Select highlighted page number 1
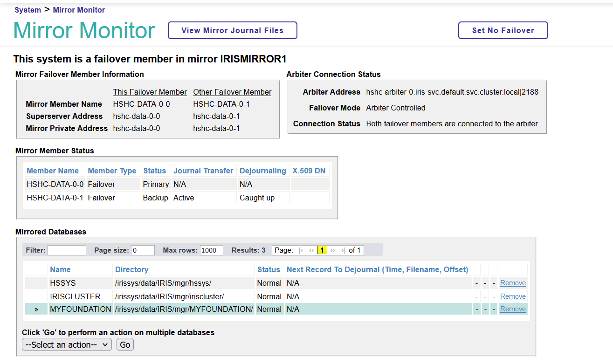 click(x=322, y=250)
